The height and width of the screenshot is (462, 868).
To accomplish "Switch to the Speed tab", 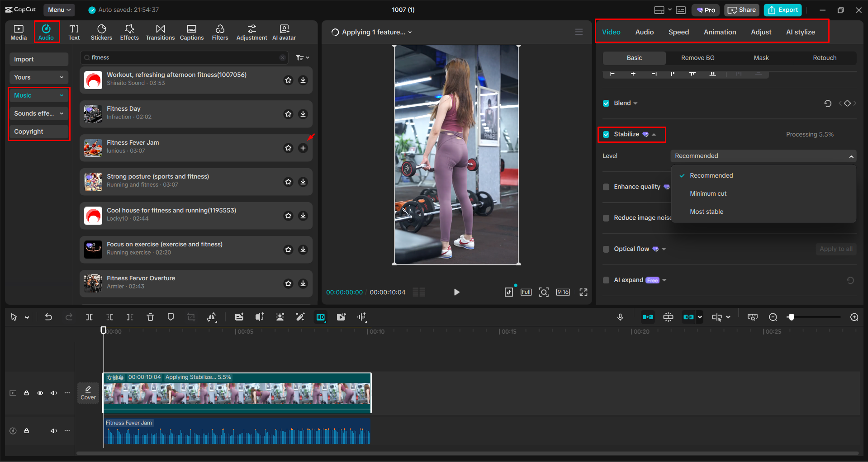I will coord(678,32).
